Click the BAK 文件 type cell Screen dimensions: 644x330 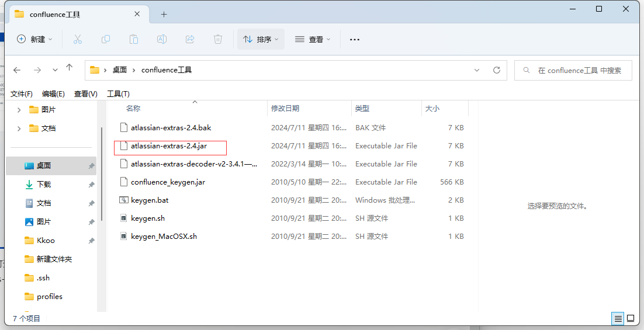point(371,128)
